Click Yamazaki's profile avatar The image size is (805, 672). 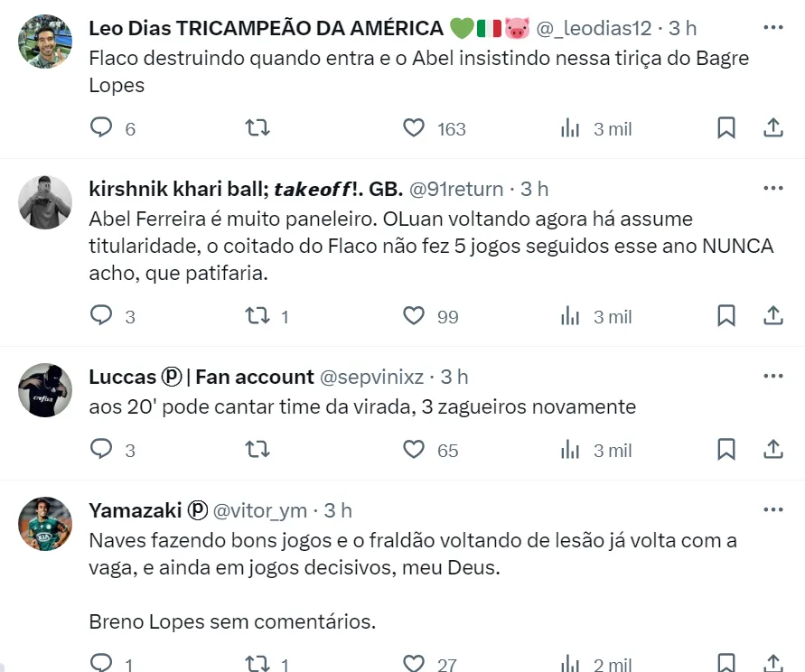(x=45, y=524)
